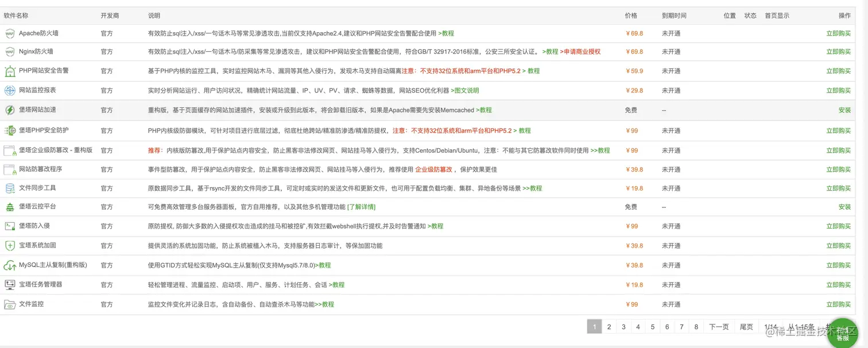Click price ￥29.8 of 网站监控报表

[x=634, y=91]
